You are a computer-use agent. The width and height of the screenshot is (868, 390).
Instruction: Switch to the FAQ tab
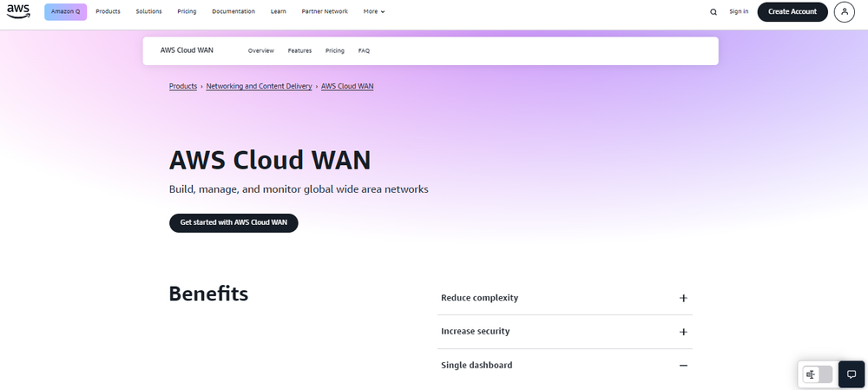364,51
